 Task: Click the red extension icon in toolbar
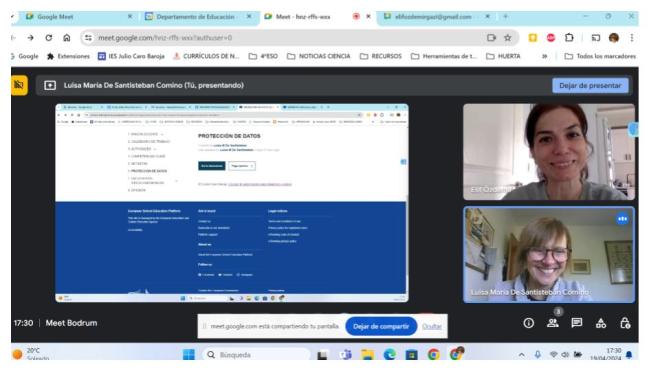551,38
